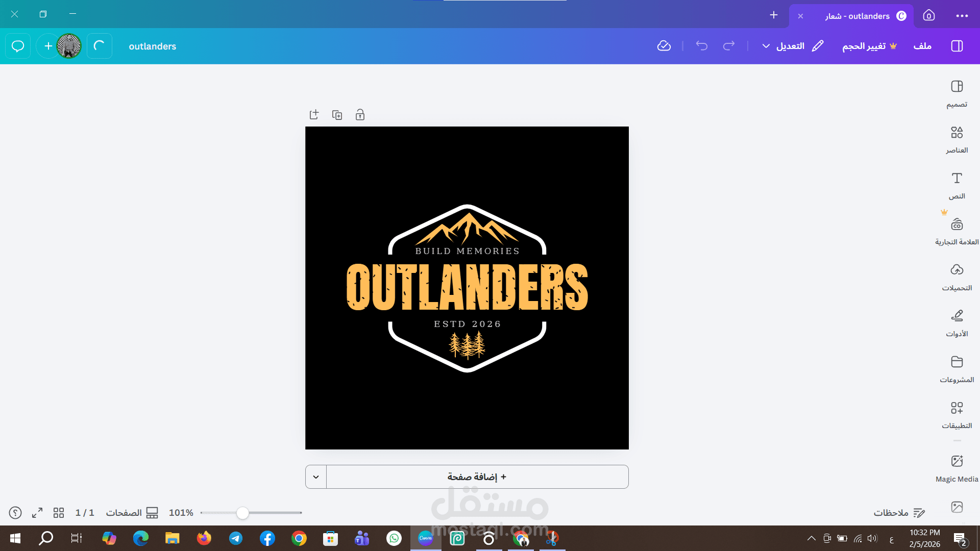Show hidden icons chevron in system tray

[811, 538]
